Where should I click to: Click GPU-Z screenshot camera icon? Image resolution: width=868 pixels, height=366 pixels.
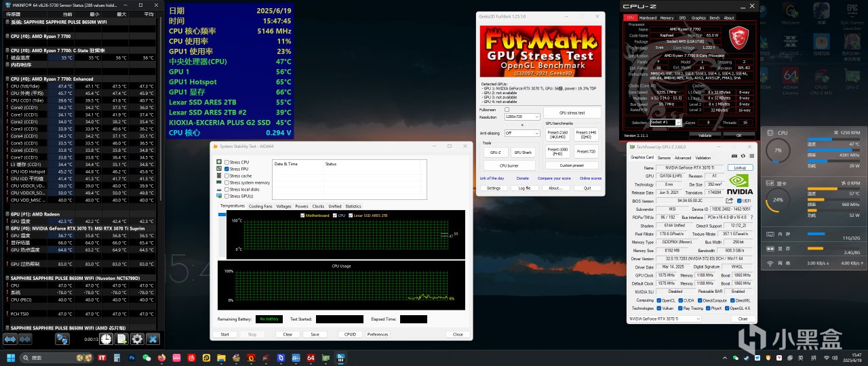pyautogui.click(x=734, y=156)
